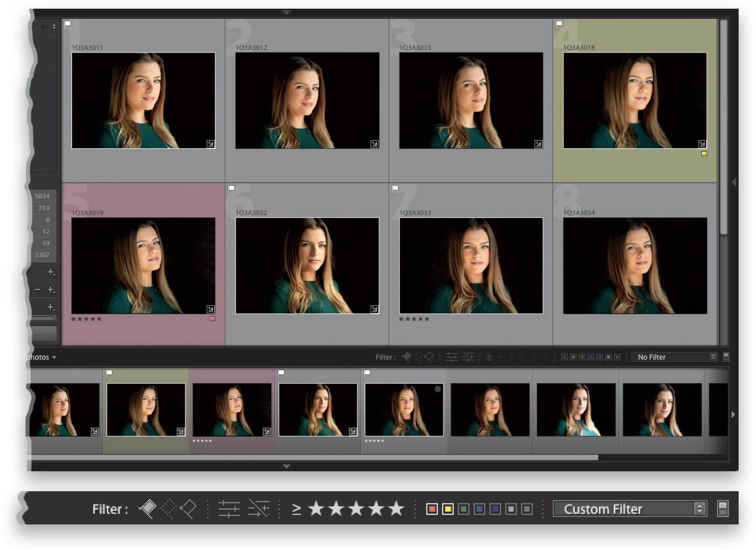The width and height of the screenshot is (756, 550).
Task: Filter by blue label in enlarged bar
Action: [x=479, y=509]
